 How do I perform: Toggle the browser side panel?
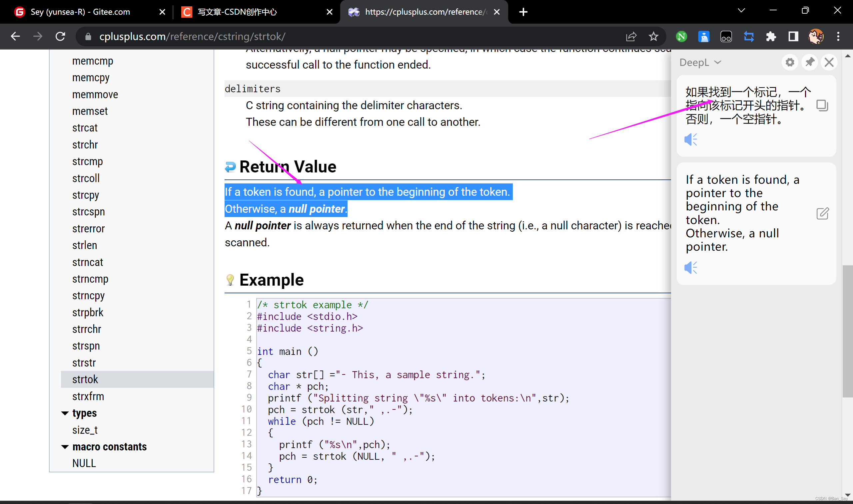[x=793, y=36]
